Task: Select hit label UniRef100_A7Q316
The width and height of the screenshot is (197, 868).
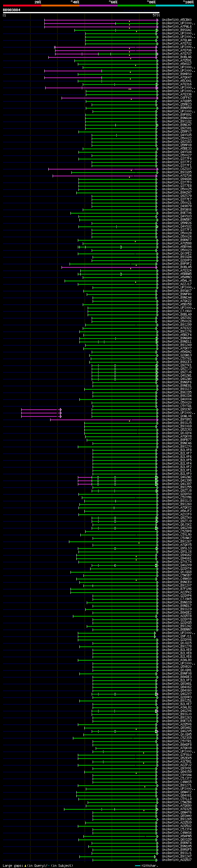Action: [x=176, y=84]
